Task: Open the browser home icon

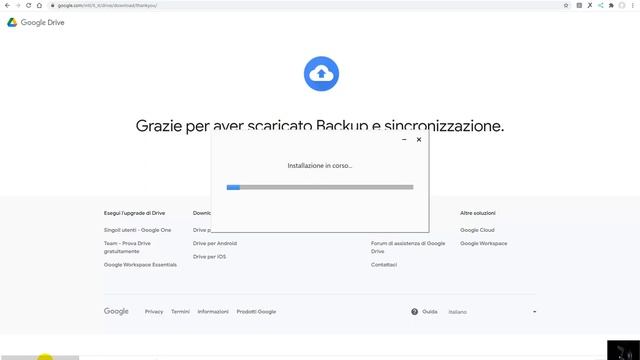Action: (x=39, y=5)
